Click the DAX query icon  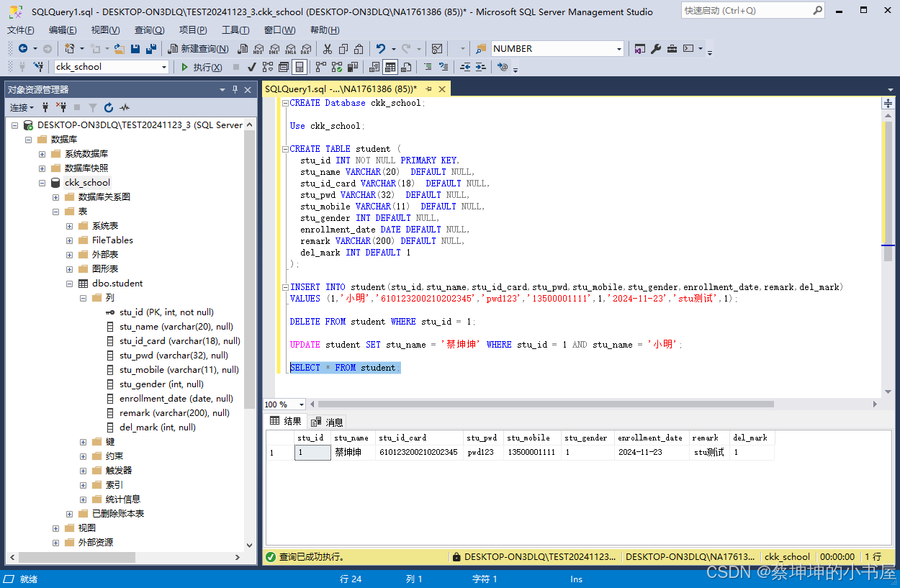pos(306,49)
